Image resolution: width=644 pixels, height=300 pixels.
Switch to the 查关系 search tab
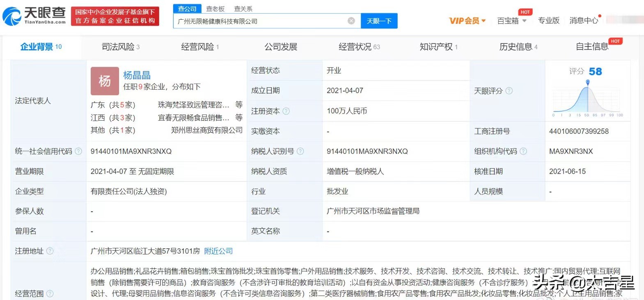pyautogui.click(x=243, y=9)
